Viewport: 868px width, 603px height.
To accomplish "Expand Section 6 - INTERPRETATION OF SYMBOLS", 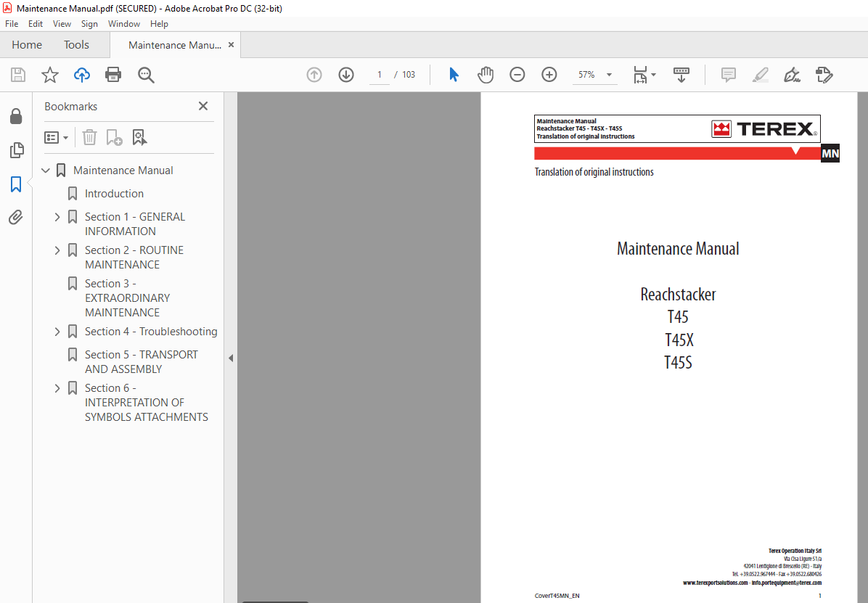I will point(57,388).
